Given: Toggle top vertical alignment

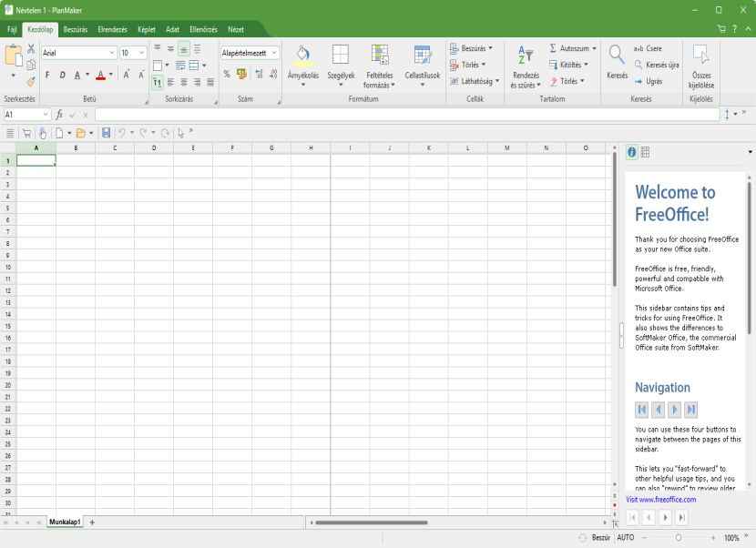Looking at the screenshot, I should [158, 48].
